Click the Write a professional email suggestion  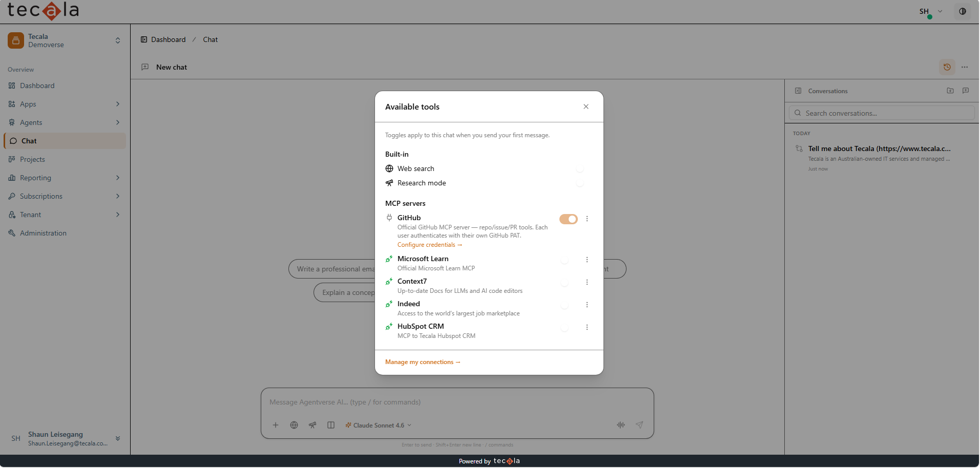pos(332,269)
